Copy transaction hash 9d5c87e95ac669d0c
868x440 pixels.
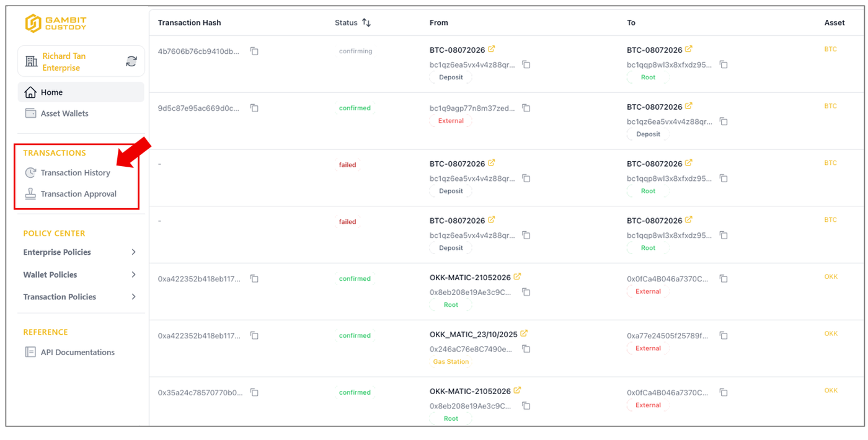254,108
